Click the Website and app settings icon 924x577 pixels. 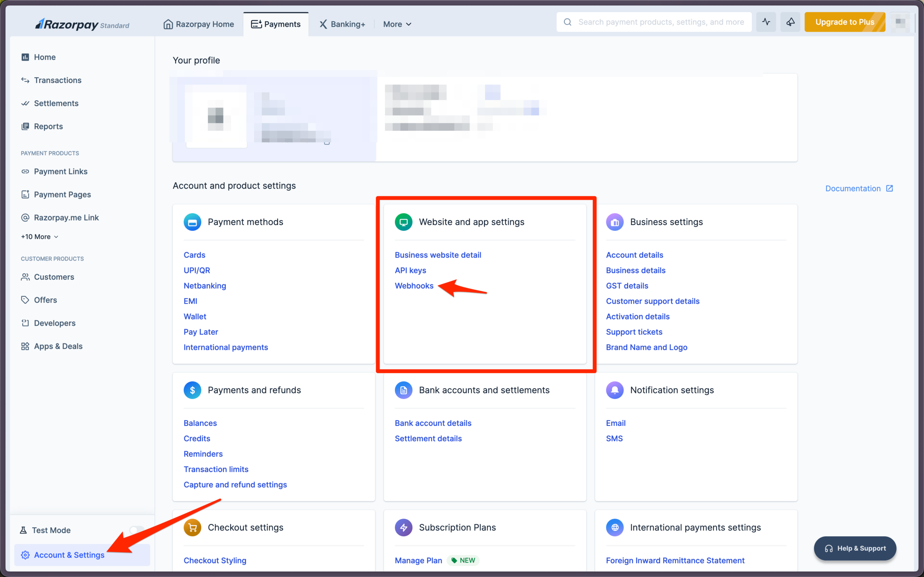tap(403, 222)
